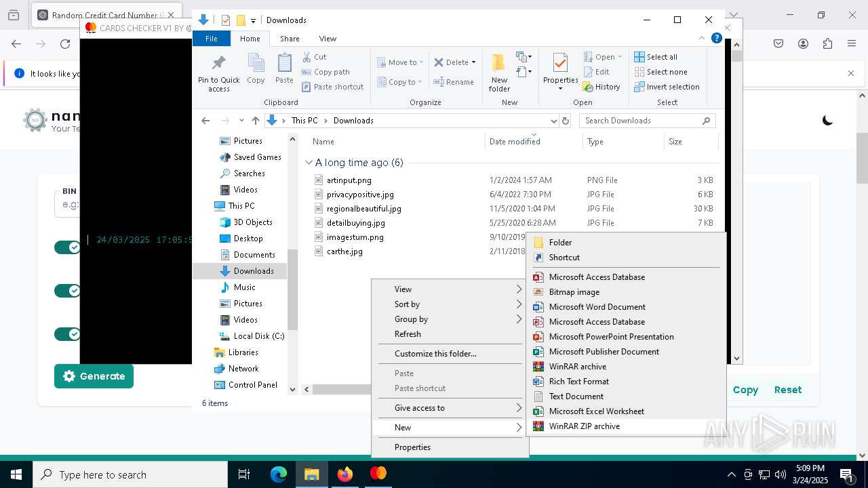This screenshot has width=868, height=488.
Task: Click the Rename ribbon button
Action: (x=454, y=82)
